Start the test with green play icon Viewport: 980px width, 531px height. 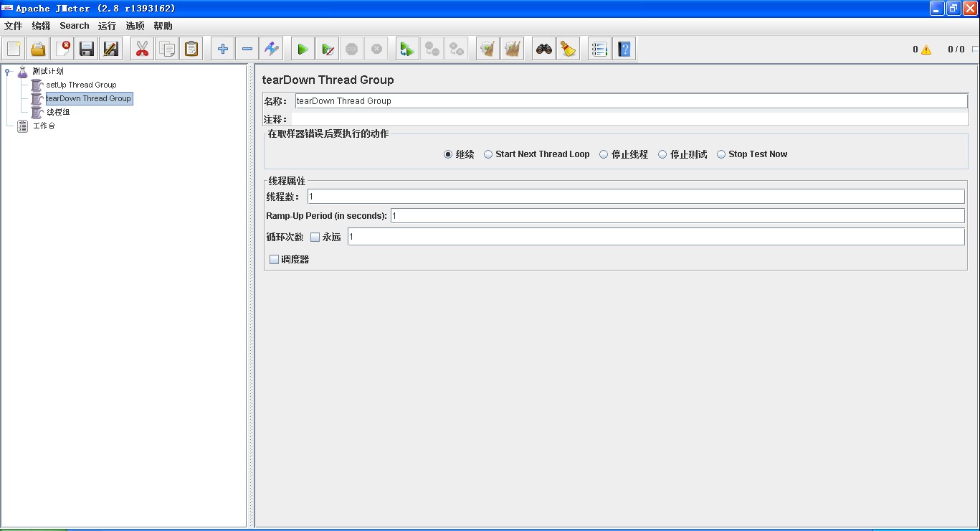tap(303, 49)
